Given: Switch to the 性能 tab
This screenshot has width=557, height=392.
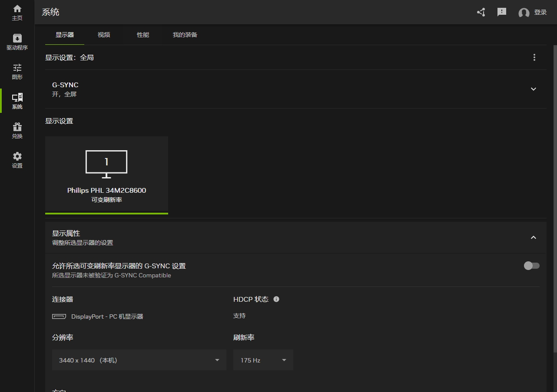Looking at the screenshot, I should 143,35.
